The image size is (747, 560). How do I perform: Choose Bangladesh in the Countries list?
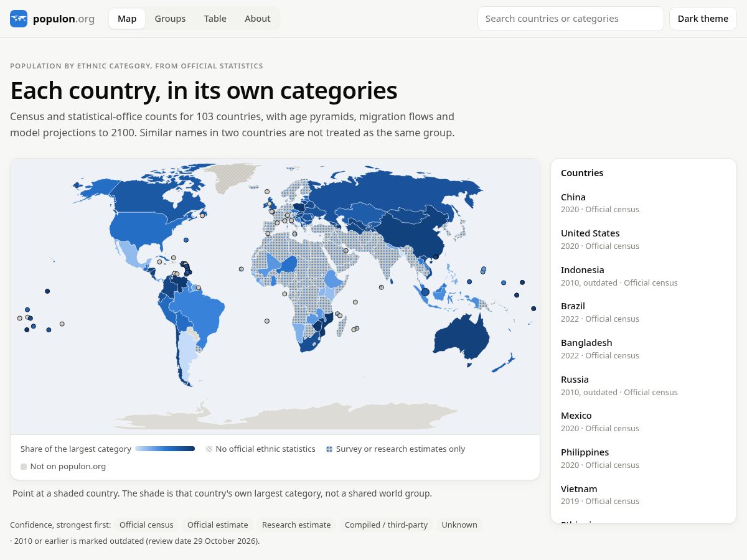click(644, 348)
